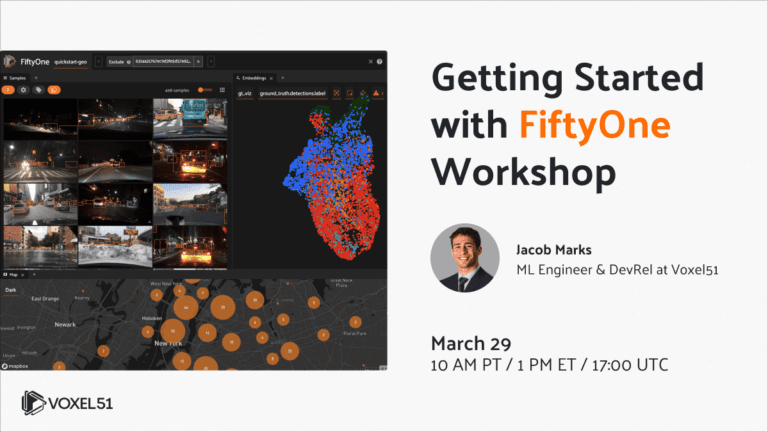The image size is (768, 432).
Task: Click the orange patches button after tag icon
Action: click(x=54, y=90)
